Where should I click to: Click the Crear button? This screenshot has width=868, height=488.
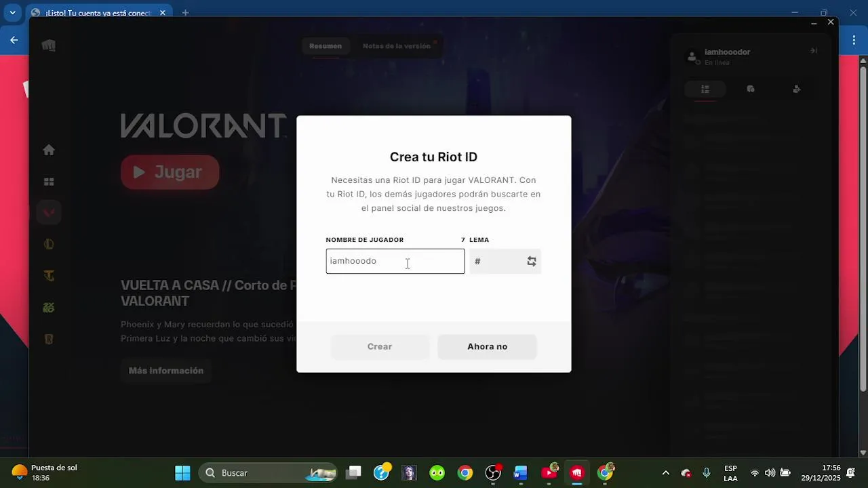[380, 346]
